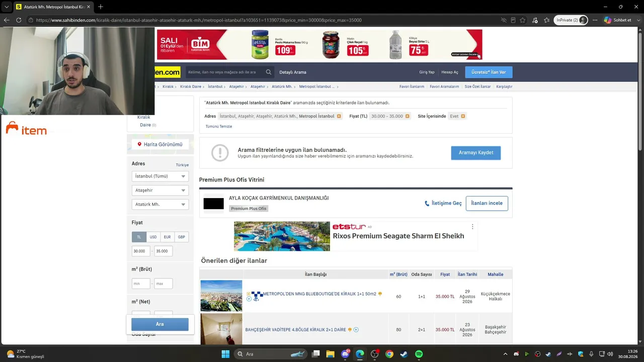
Task: Open Steam from the taskbar
Action: click(x=404, y=354)
